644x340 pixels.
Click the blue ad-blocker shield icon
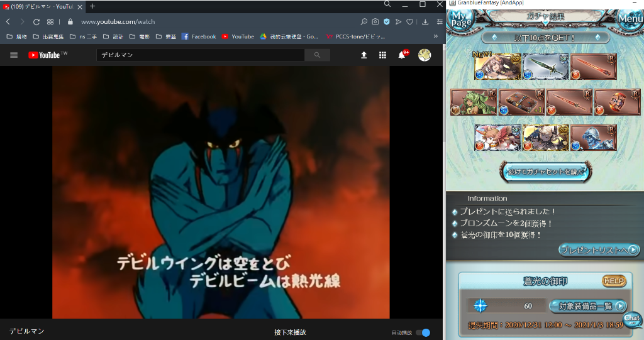(387, 22)
